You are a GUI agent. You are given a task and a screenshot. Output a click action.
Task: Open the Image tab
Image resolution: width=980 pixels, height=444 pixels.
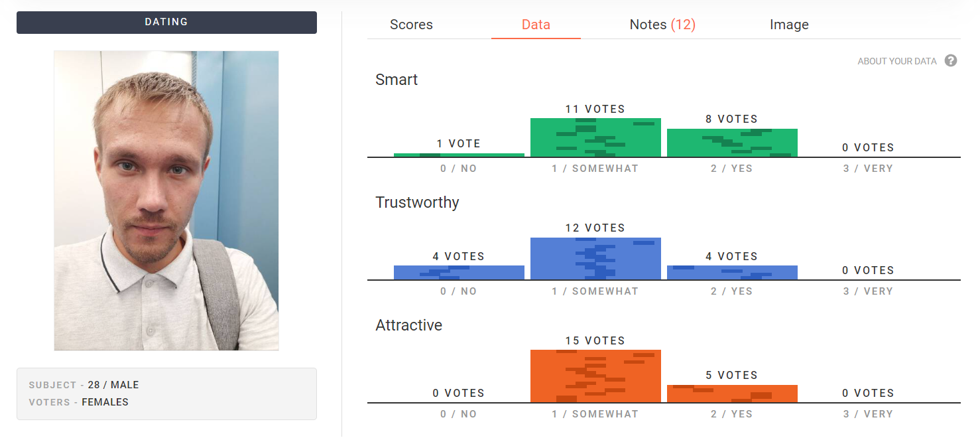[x=789, y=25]
